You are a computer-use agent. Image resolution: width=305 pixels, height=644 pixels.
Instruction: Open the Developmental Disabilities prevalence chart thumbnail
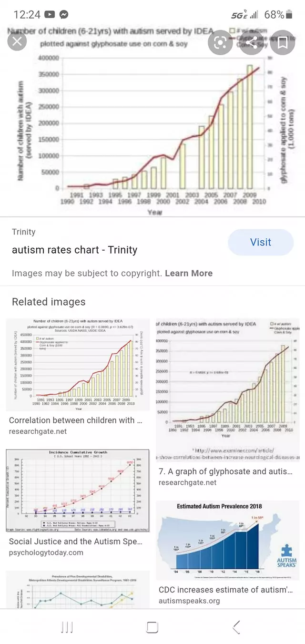coord(78,590)
